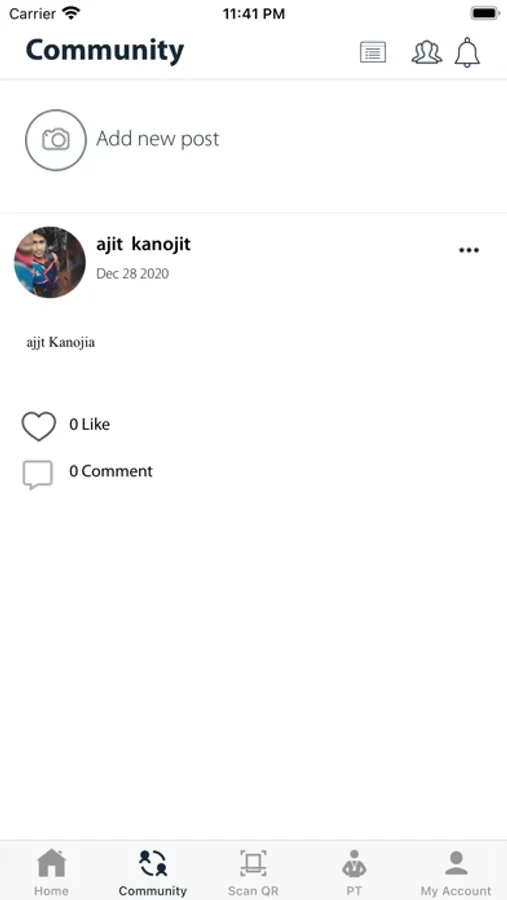Open notifications bell icon

(x=467, y=52)
